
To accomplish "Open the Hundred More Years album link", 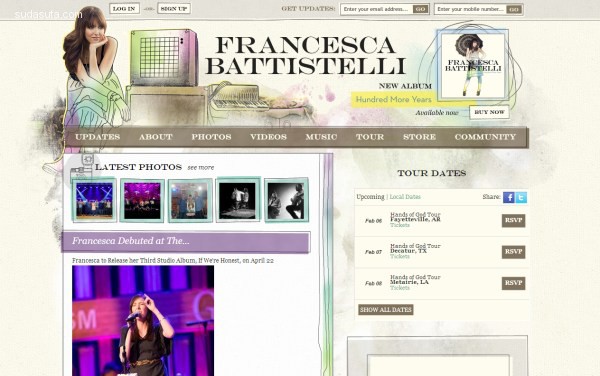I will click(393, 99).
